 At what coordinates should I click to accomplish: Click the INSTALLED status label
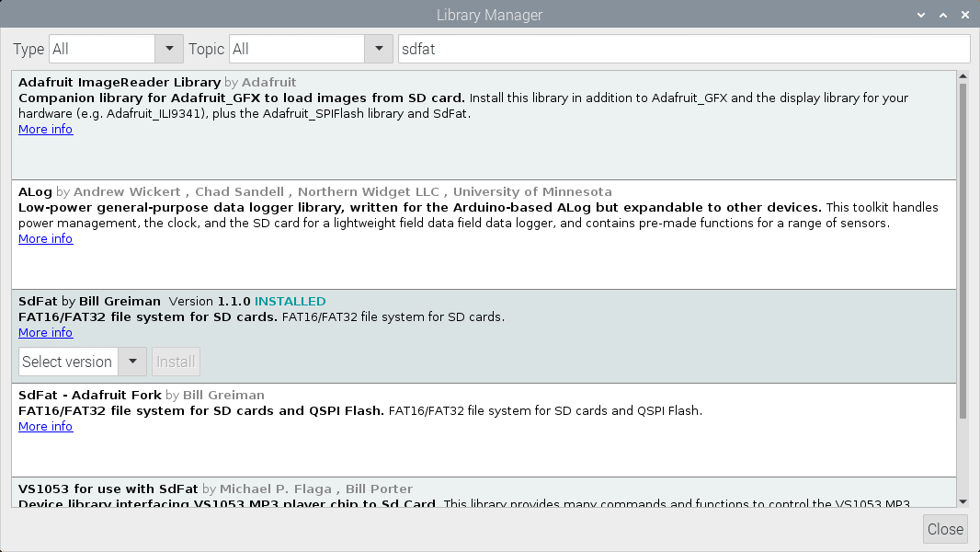click(x=290, y=302)
